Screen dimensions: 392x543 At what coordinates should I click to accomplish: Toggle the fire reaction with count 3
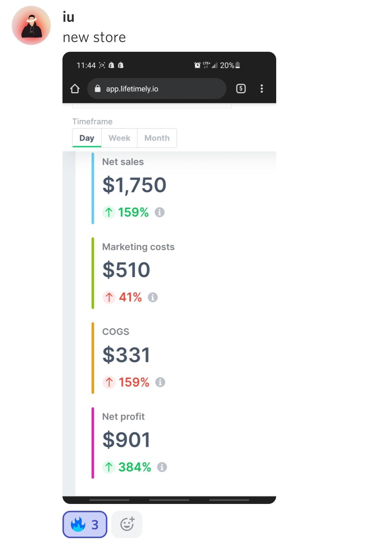tap(85, 524)
